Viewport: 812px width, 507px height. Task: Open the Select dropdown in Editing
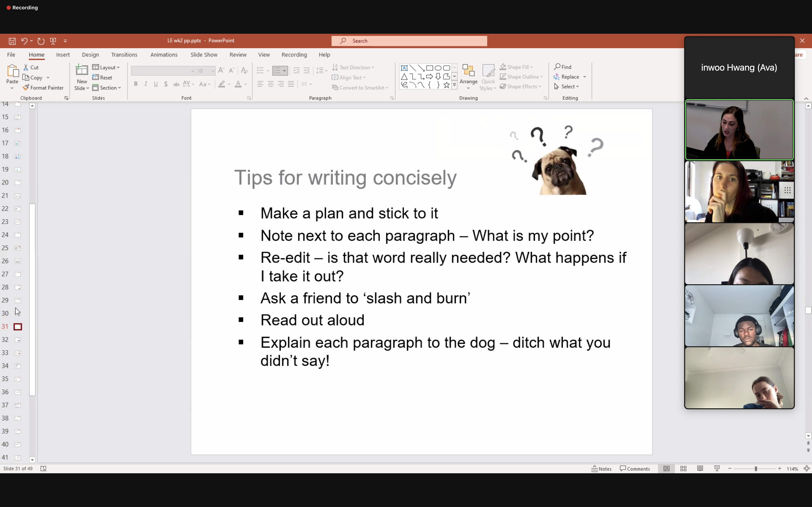click(x=567, y=86)
